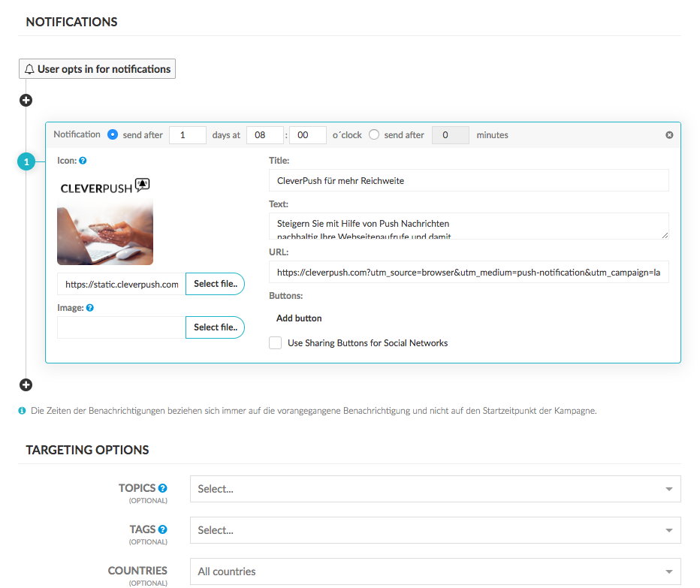Focus the minute-of-hour field showing 00

[x=308, y=135]
